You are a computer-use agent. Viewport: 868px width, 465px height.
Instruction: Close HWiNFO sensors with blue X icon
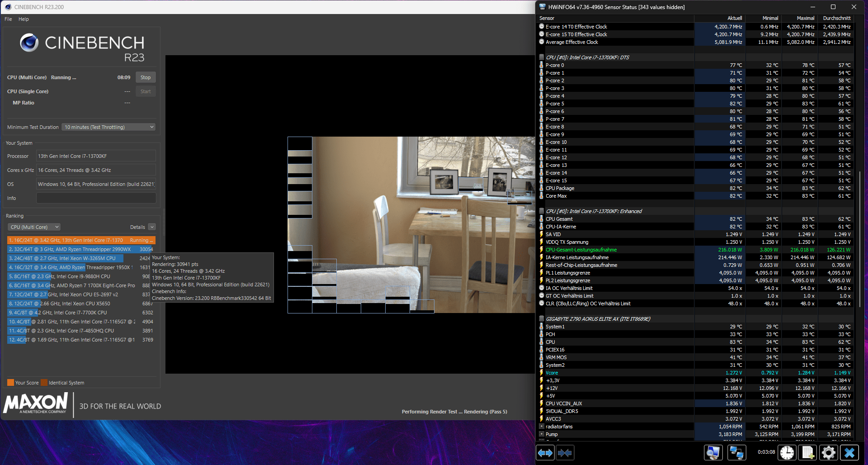coord(849,452)
